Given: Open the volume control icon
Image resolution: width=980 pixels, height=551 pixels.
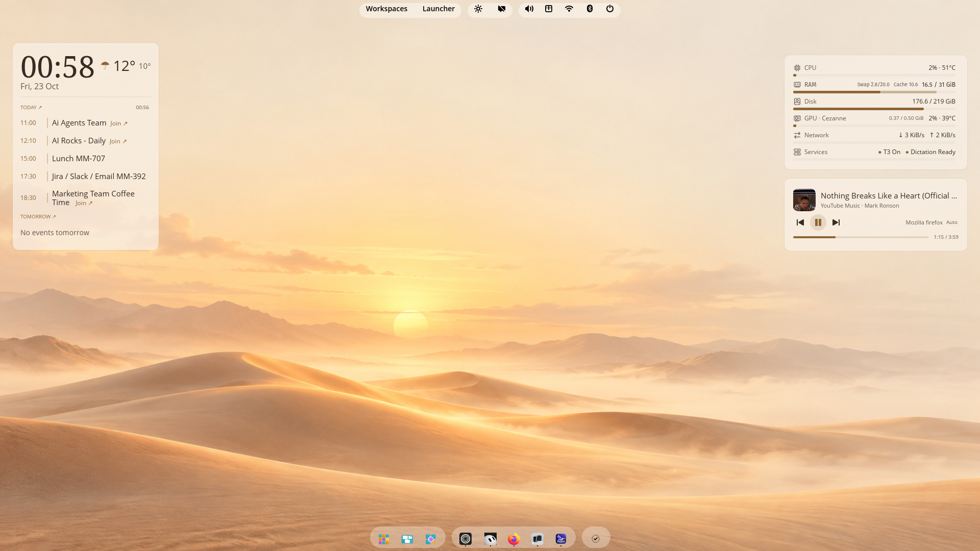Looking at the screenshot, I should click(x=529, y=9).
